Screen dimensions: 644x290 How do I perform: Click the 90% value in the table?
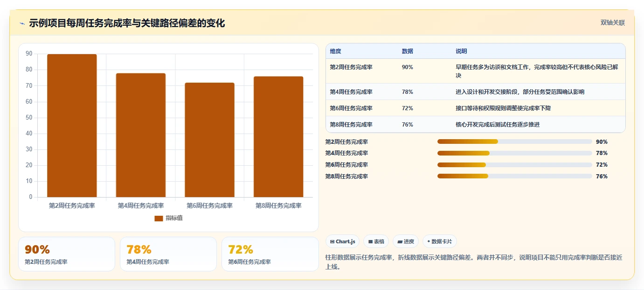(x=407, y=67)
